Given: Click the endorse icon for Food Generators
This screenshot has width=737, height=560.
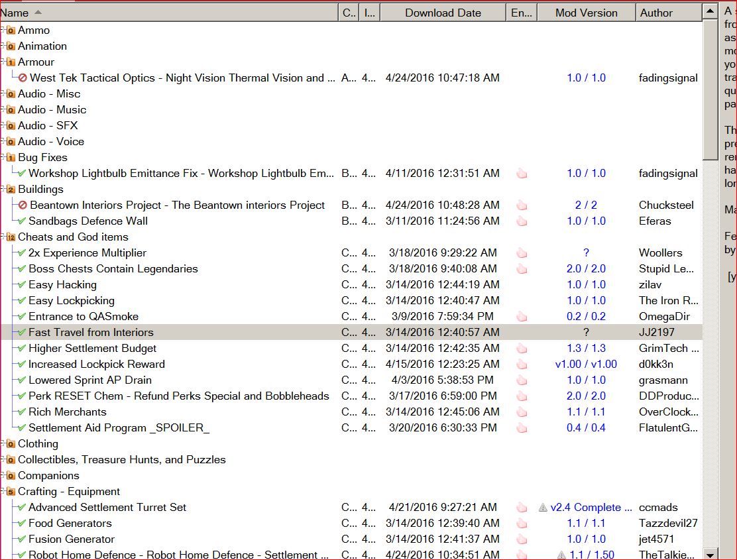Looking at the screenshot, I should [x=522, y=524].
